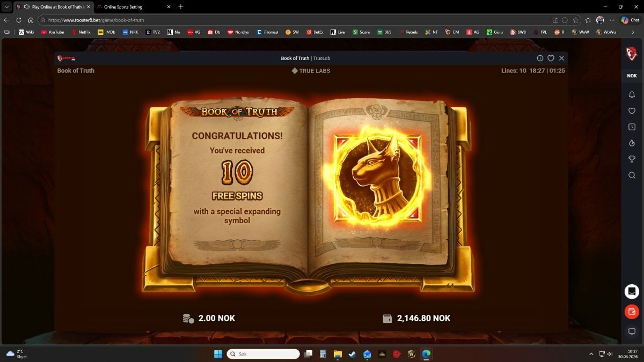Open favorites heart in the right sidebar
This screenshot has height=362, width=644.
coord(632,111)
